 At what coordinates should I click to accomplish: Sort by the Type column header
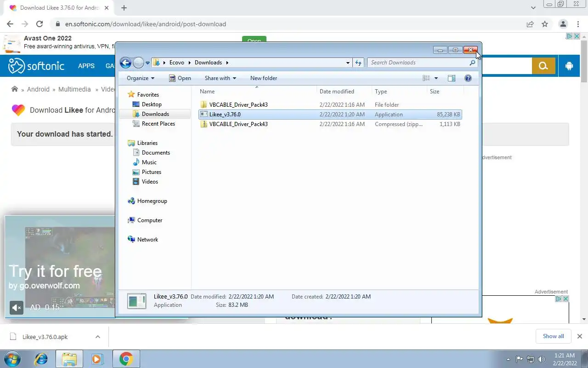pos(399,92)
